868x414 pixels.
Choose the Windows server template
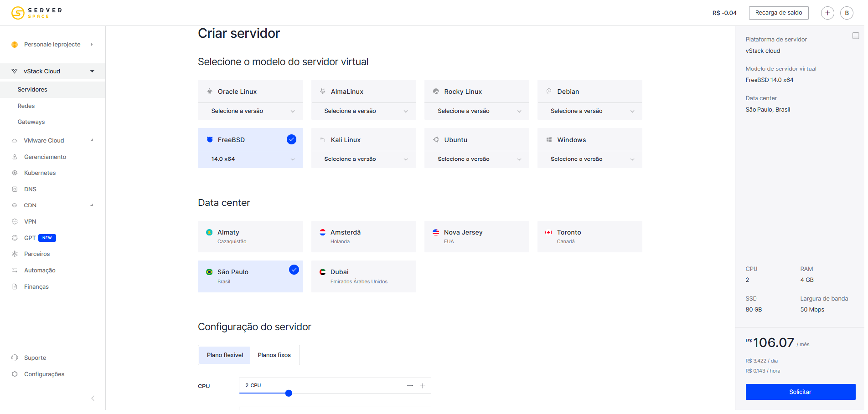point(590,139)
